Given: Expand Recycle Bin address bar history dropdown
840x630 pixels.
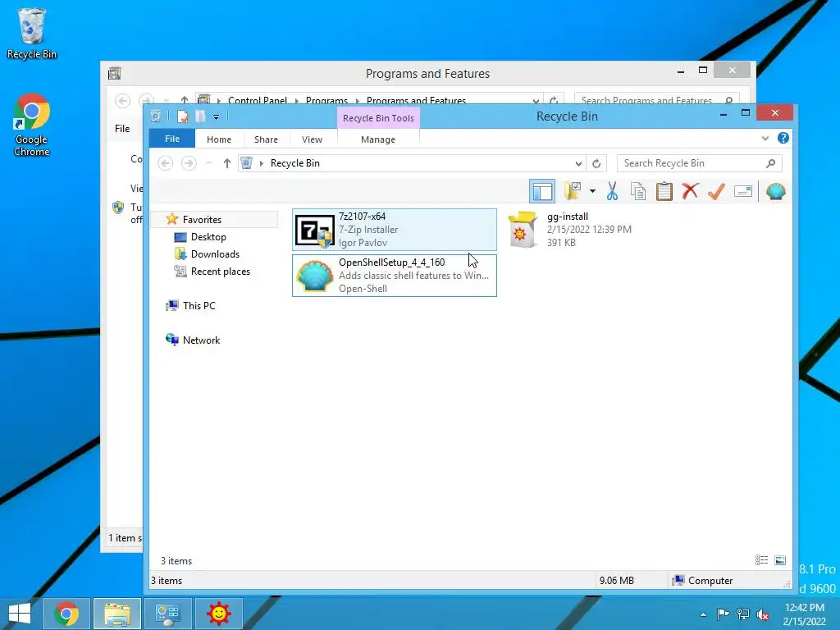Looking at the screenshot, I should click(578, 163).
